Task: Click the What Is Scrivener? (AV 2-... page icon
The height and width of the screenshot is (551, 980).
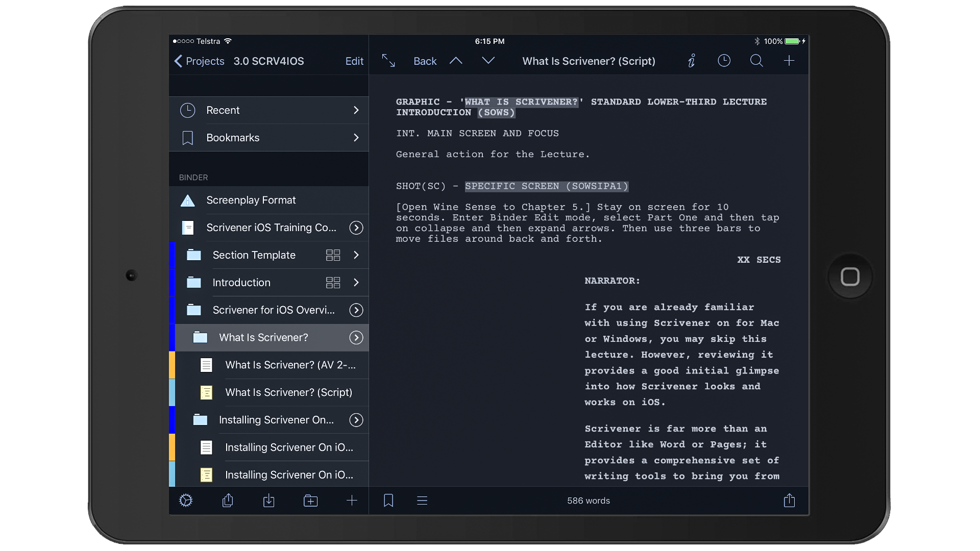Action: pyautogui.click(x=206, y=365)
